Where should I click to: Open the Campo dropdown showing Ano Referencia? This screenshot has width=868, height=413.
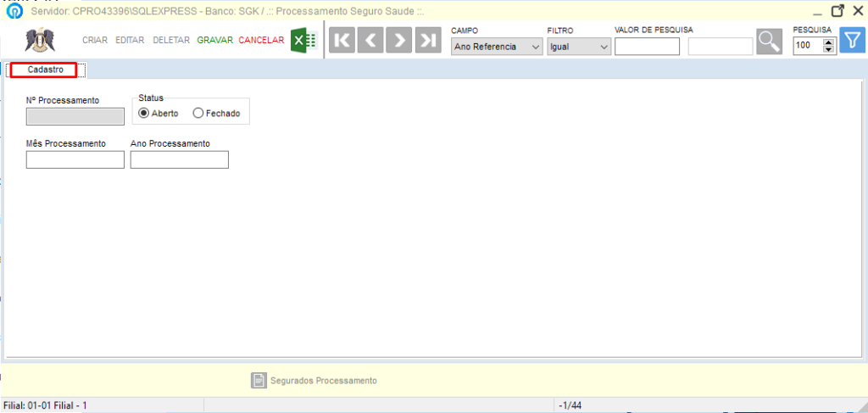point(497,47)
